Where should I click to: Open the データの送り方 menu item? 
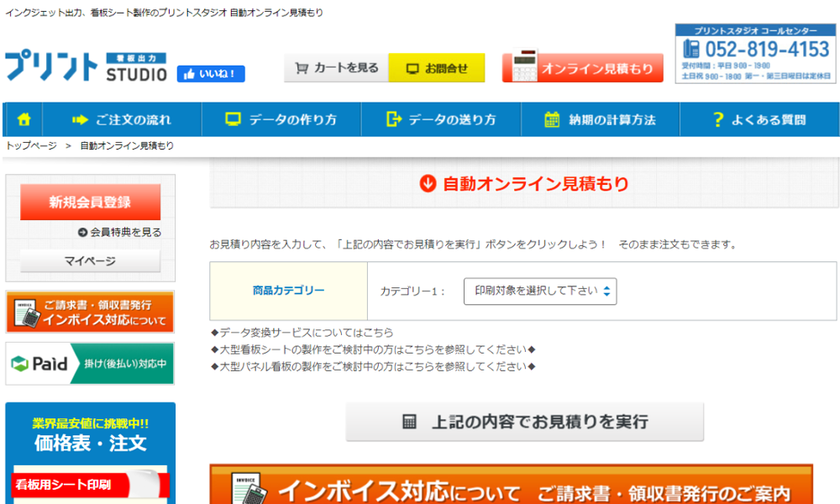[x=442, y=119]
